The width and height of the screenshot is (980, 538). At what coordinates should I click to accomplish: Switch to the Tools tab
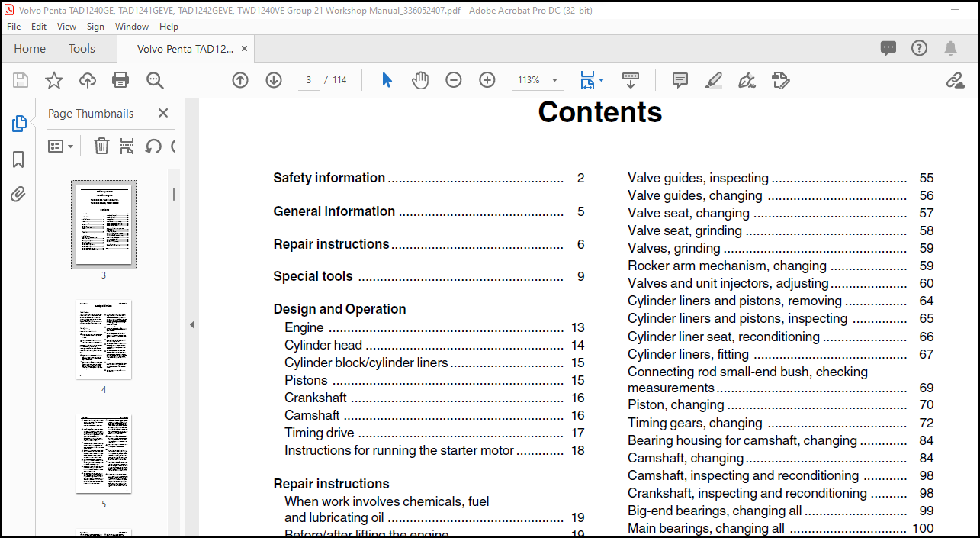82,49
